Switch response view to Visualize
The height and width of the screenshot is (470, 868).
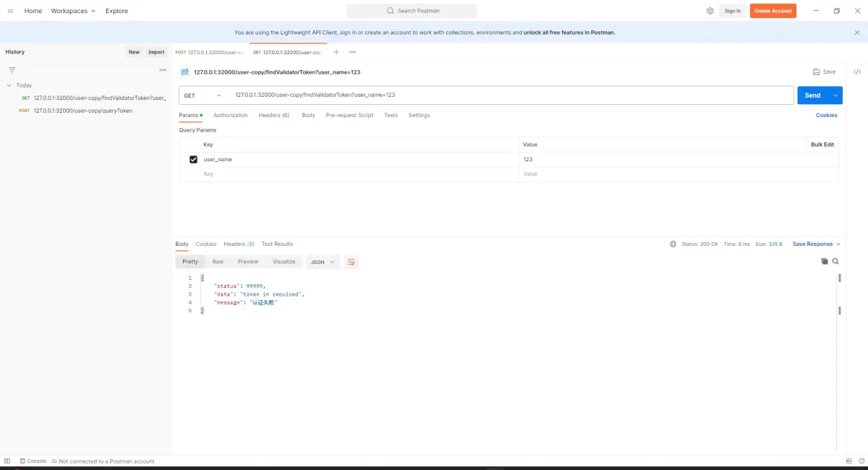(284, 262)
